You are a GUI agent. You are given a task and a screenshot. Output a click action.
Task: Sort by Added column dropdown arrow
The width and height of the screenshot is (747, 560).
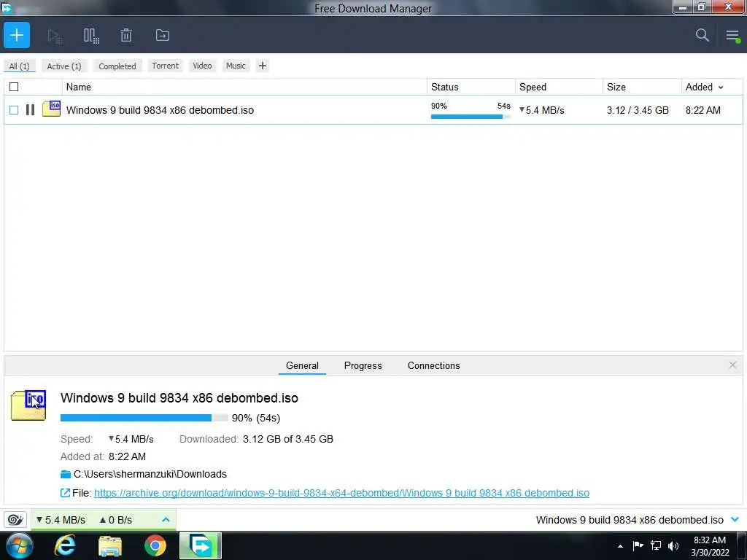pos(721,87)
